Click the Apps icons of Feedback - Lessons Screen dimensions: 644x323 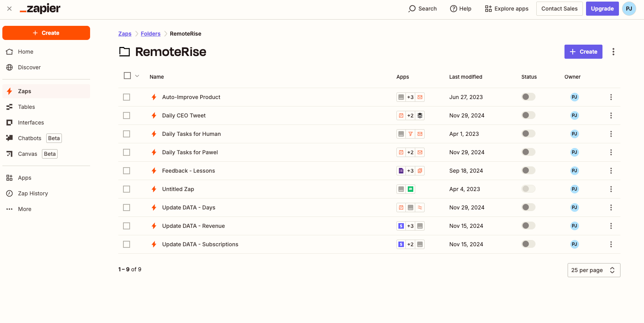[411, 171]
